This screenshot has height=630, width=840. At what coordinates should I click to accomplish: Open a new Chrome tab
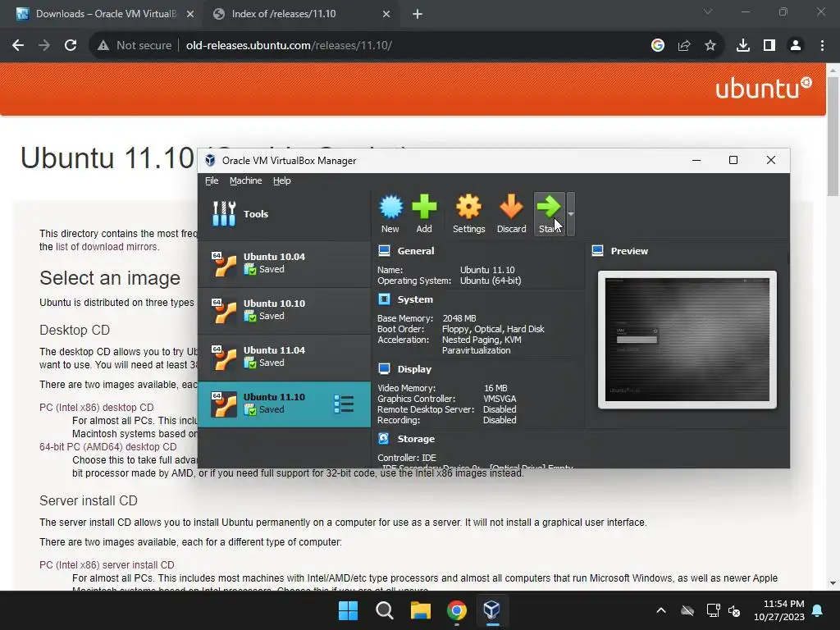click(418, 14)
